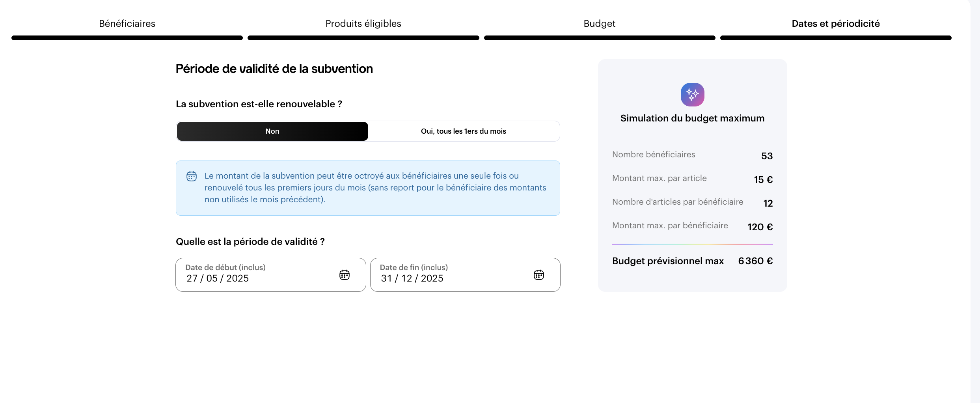
Task: Click the black progress bar under Bénéficiaires
Action: (x=127, y=38)
